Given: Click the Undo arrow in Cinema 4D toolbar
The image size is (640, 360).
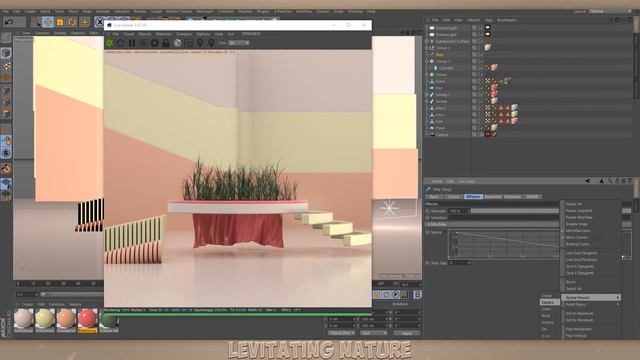Looking at the screenshot, I should 9,22.
